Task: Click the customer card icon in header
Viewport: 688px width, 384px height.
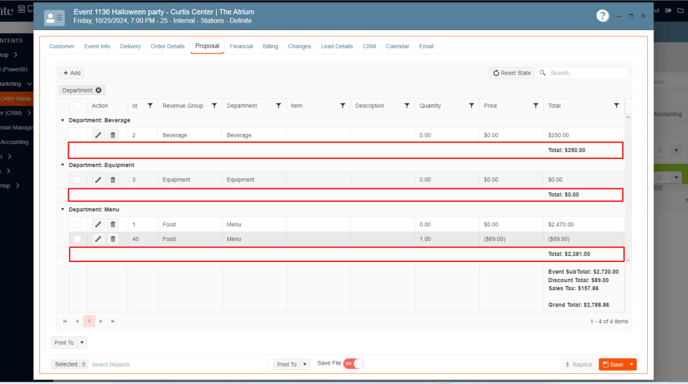Action: tap(54, 18)
